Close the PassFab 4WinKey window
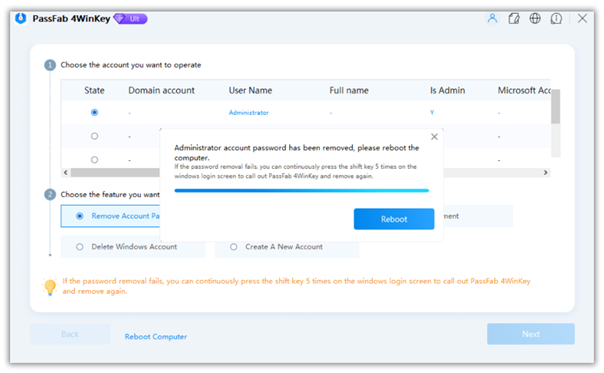604x373 pixels. (x=582, y=18)
